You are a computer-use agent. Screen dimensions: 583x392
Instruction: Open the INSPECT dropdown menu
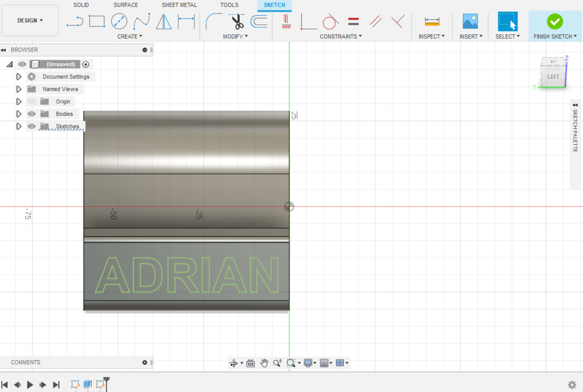pos(431,36)
